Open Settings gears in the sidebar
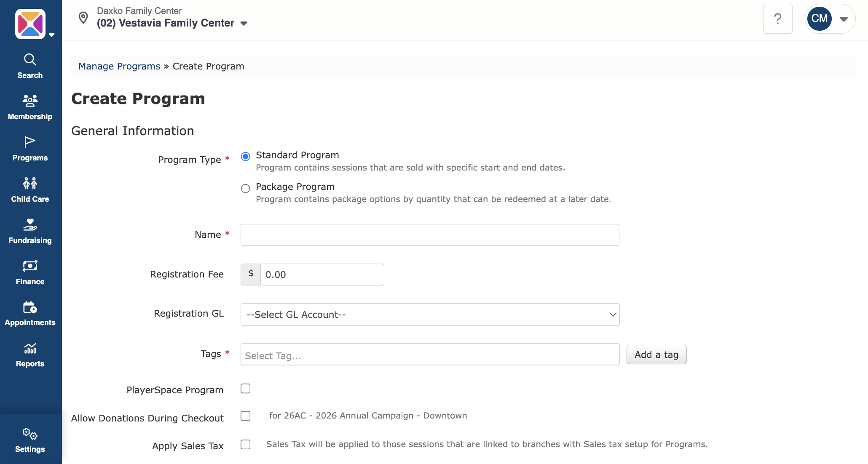The image size is (868, 464). click(x=30, y=434)
